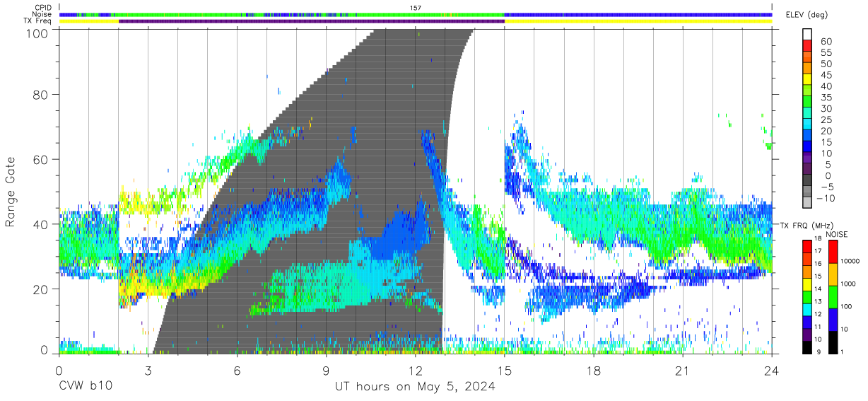Screen dimensions: 868x401
Task: Click the TX FRQ (MHz) colorbar title
Action: pyautogui.click(x=806, y=226)
